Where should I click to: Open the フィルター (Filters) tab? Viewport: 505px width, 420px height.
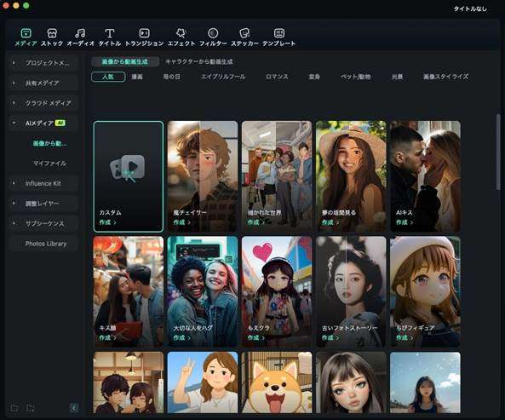[213, 37]
